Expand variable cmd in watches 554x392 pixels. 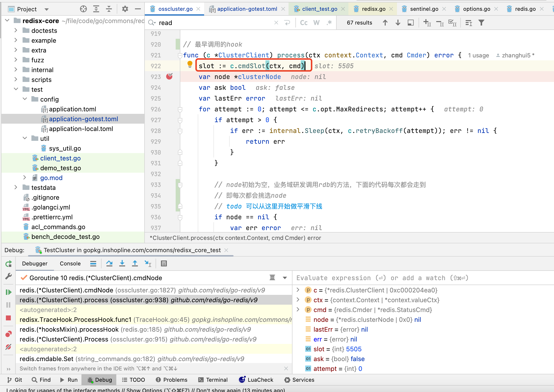tap(298, 310)
